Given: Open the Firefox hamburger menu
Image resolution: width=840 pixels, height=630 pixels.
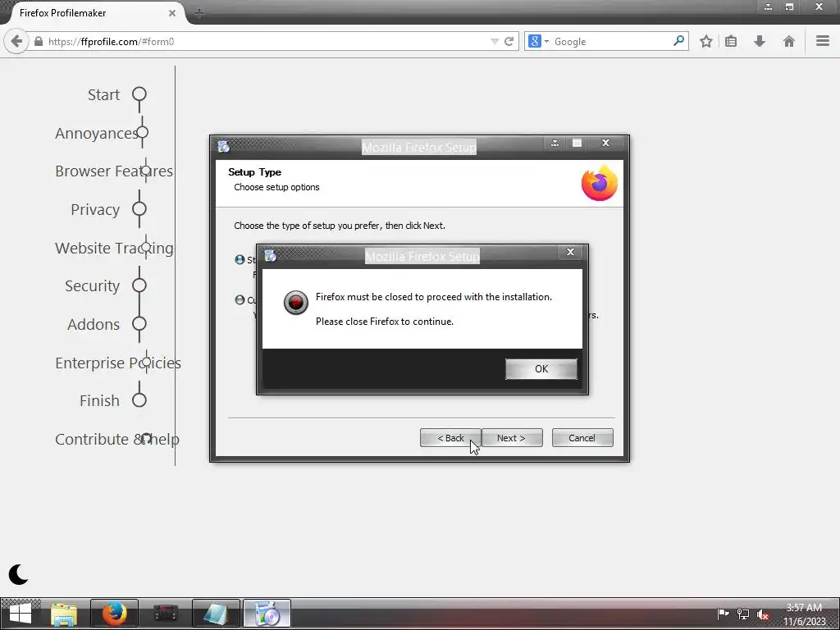Looking at the screenshot, I should 823,41.
